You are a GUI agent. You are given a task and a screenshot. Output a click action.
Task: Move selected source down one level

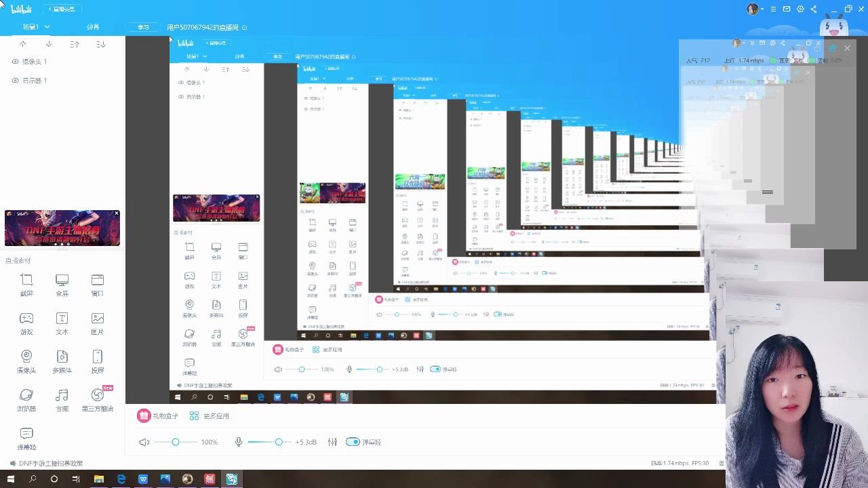49,44
